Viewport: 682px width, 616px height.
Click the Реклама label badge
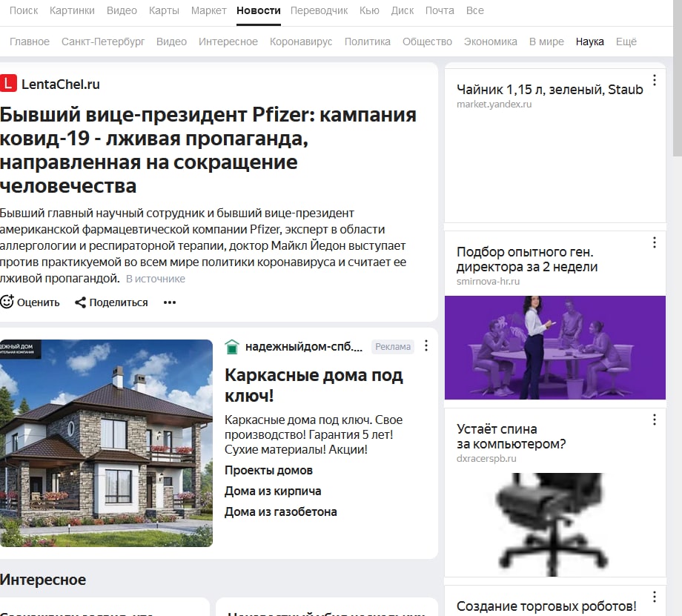tap(393, 347)
